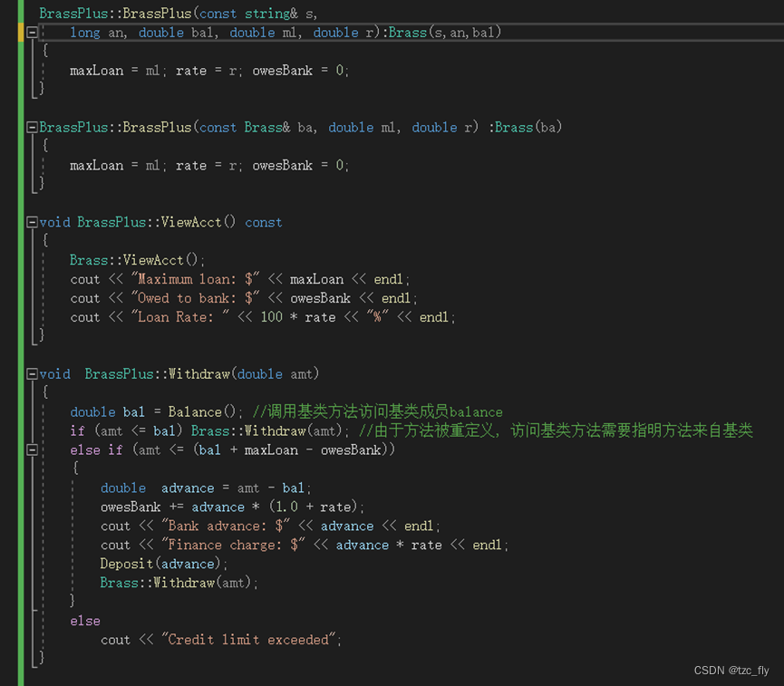
Task: Click 'advance * rate' in Finance charge line
Action: tap(389, 545)
